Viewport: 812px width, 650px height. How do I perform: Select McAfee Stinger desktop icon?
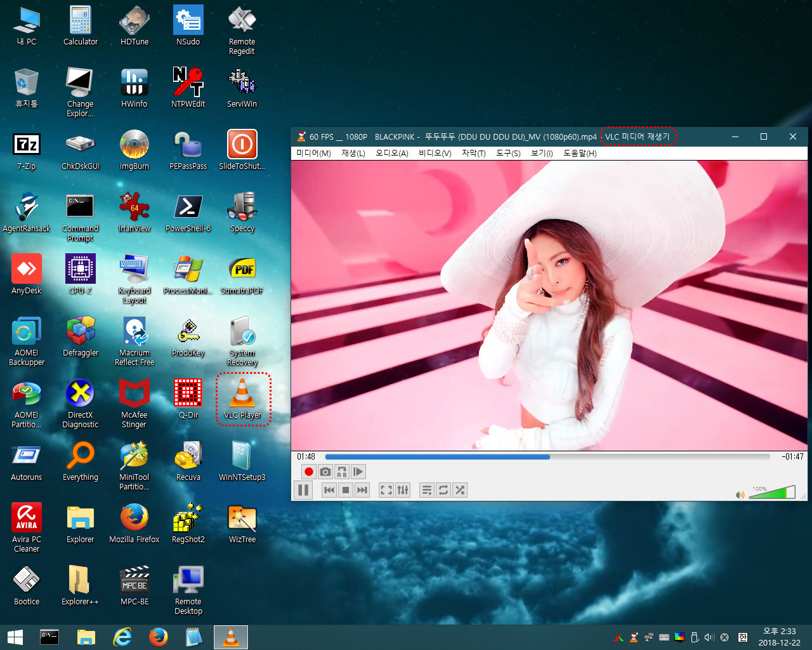(134, 404)
